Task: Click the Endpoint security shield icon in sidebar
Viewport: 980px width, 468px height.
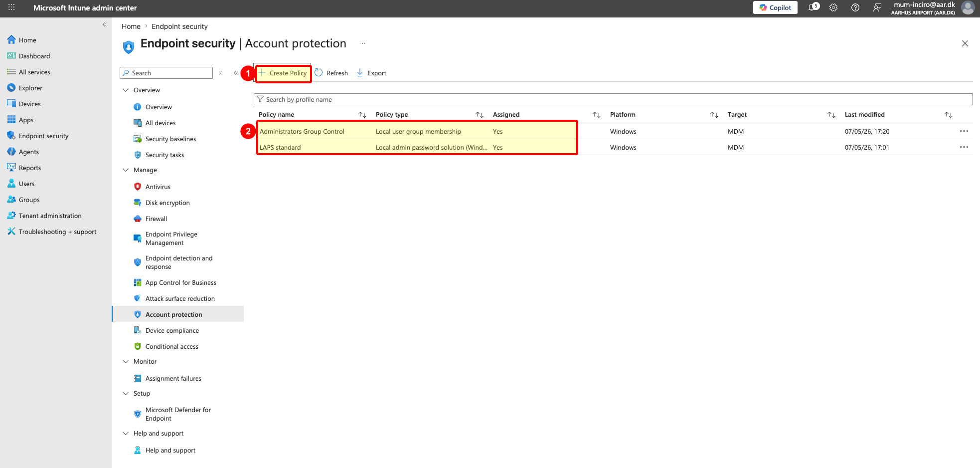Action: click(x=11, y=136)
